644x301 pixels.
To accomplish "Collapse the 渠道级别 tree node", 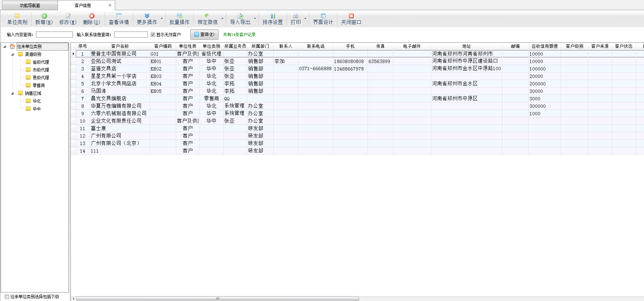I will point(13,54).
